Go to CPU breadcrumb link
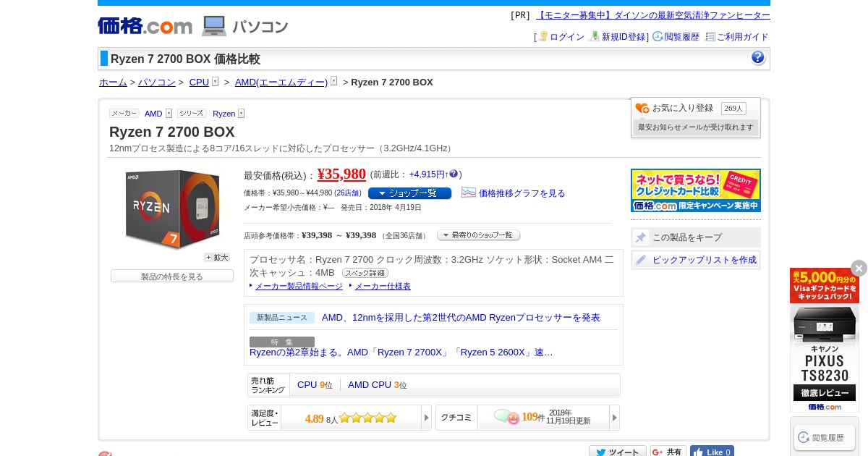868x456 pixels. tap(199, 83)
